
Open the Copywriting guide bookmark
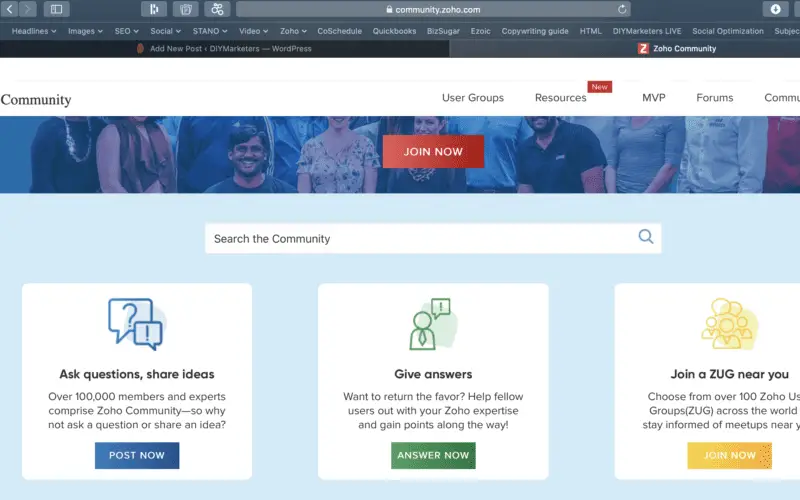coord(535,31)
